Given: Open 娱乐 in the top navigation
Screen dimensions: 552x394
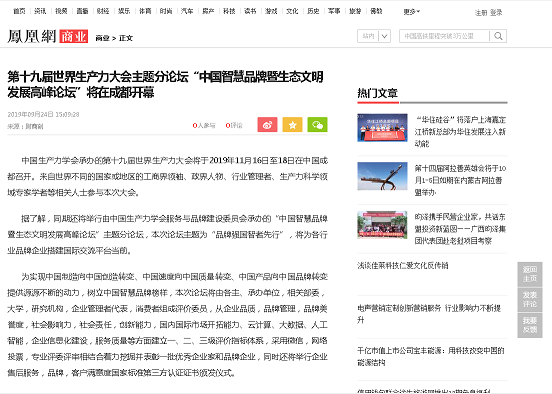Looking at the screenshot, I should point(124,11).
